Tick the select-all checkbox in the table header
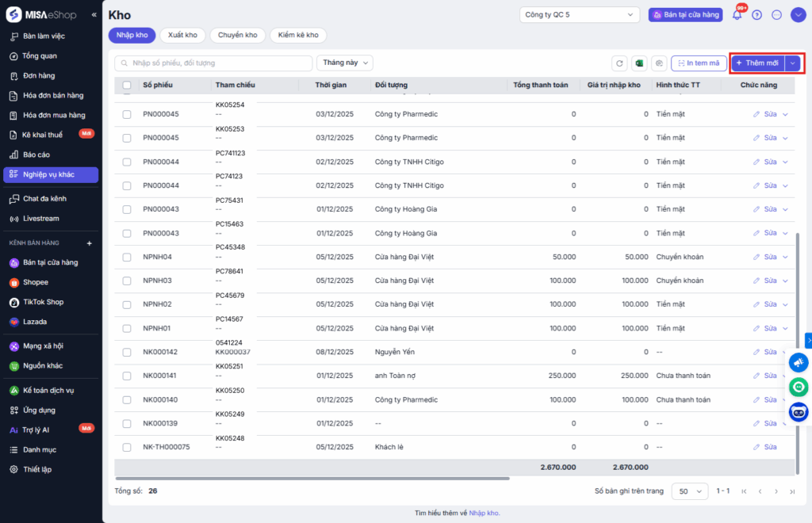This screenshot has height=523, width=812. coord(127,85)
